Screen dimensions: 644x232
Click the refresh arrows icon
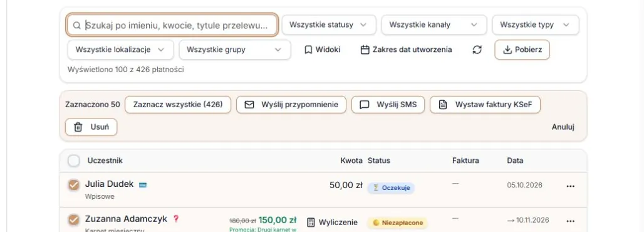click(477, 50)
